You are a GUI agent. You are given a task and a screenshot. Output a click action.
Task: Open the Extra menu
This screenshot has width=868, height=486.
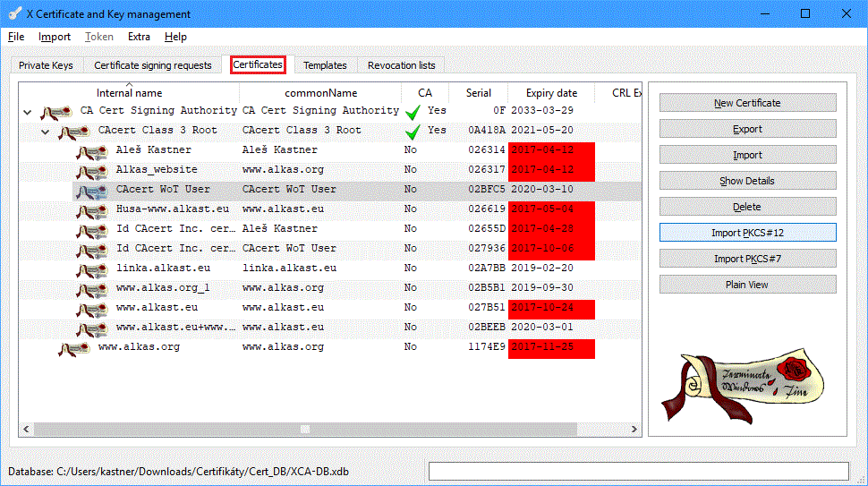point(139,37)
